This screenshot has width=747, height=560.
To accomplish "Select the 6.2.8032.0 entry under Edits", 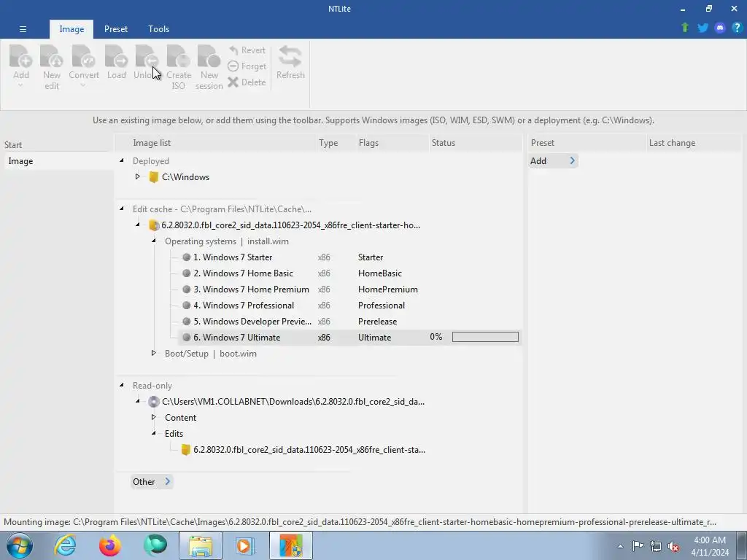I will coord(309,449).
